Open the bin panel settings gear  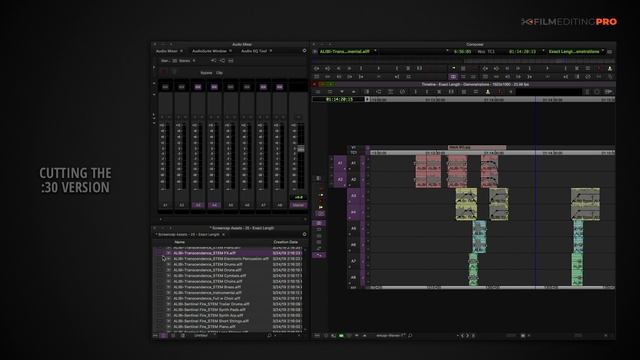[304, 234]
